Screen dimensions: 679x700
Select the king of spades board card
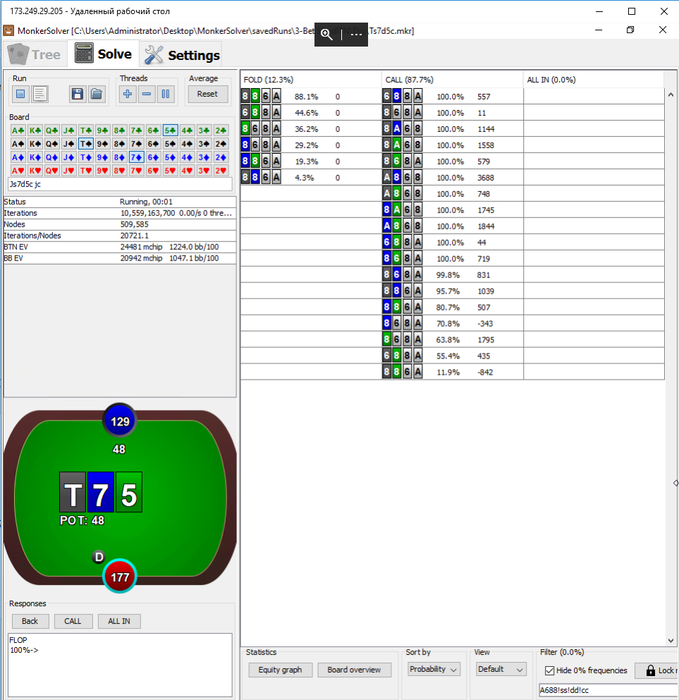(x=35, y=144)
